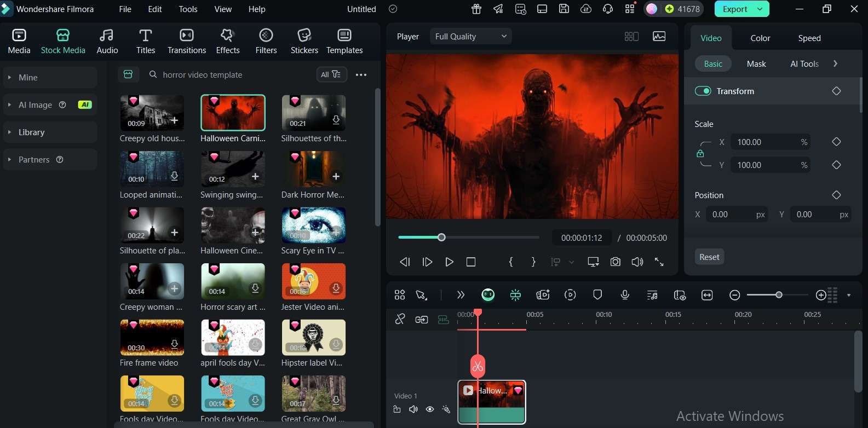Toggle the auto ripple icon beside timeline ruler
Screen dimensions: 868x428
point(443,319)
